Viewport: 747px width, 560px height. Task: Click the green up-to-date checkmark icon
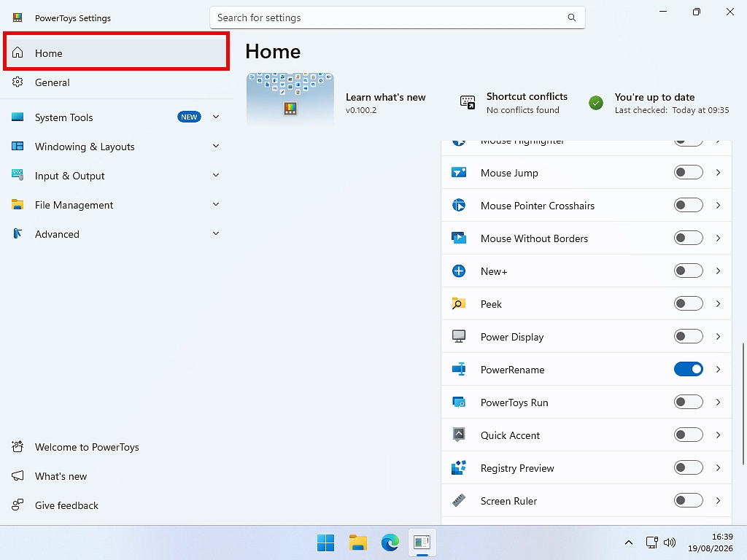click(x=596, y=103)
